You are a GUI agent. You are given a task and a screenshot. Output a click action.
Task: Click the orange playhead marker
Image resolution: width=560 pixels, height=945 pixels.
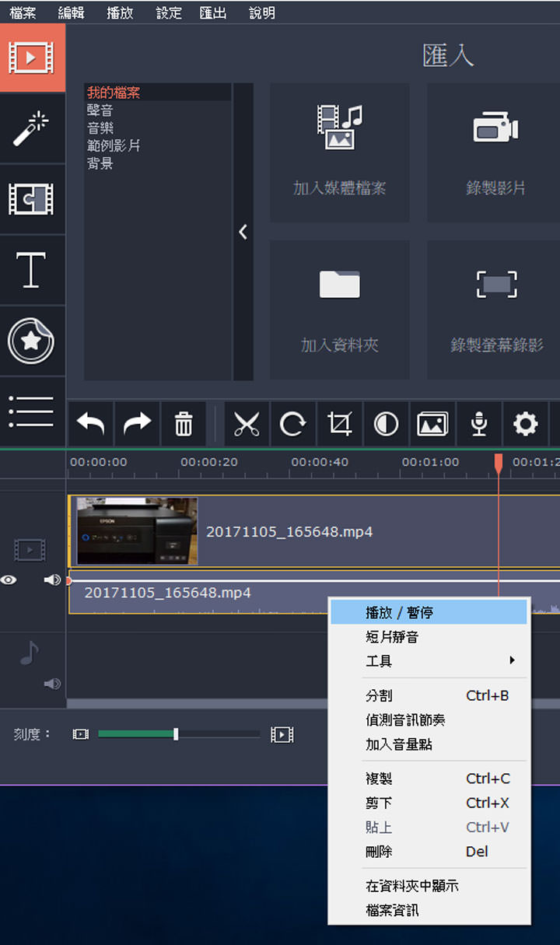[499, 464]
